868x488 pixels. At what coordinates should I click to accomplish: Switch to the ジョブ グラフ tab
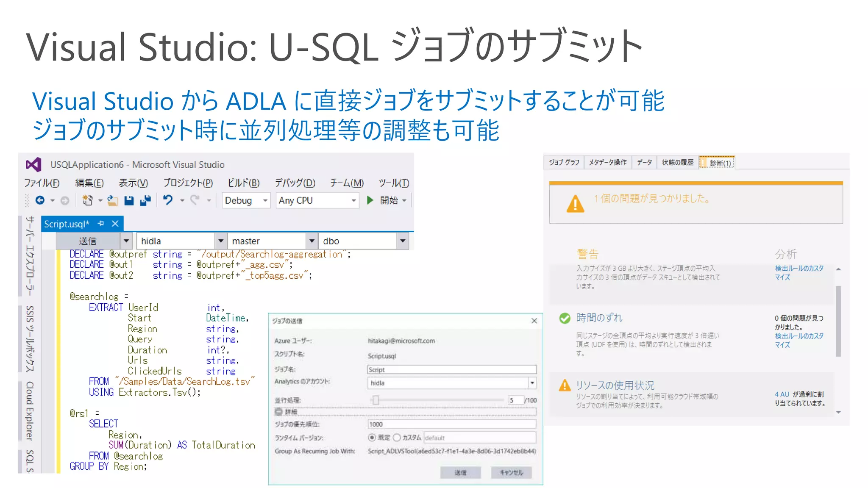click(x=564, y=162)
